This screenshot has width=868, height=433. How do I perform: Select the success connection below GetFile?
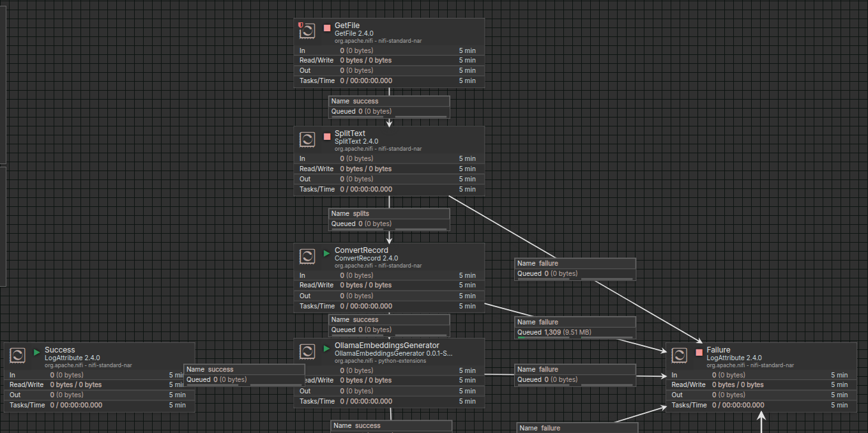pyautogui.click(x=389, y=106)
